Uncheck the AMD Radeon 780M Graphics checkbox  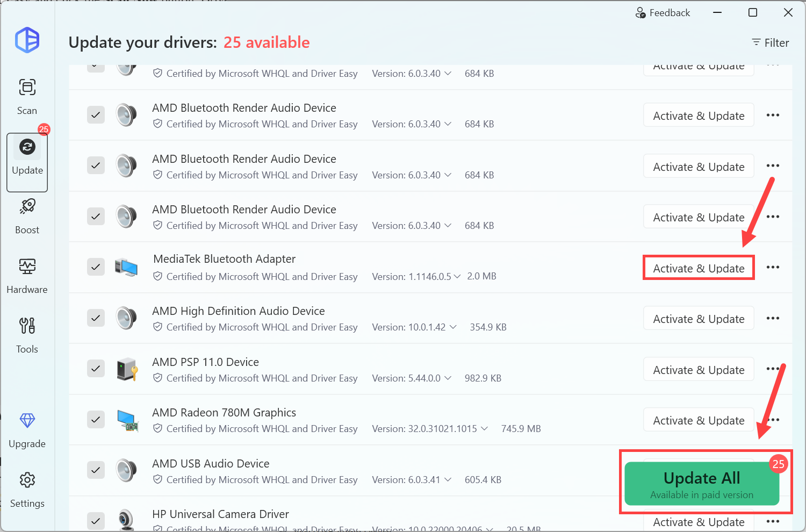coord(96,419)
